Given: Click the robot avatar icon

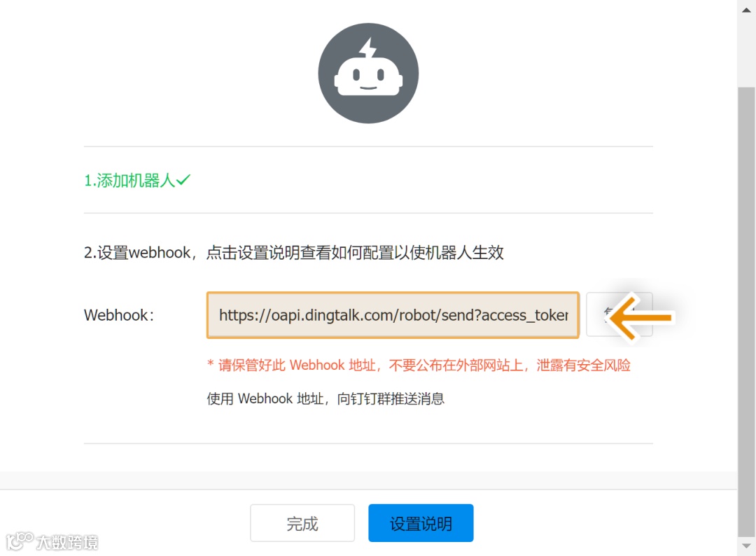Looking at the screenshot, I should (368, 73).
